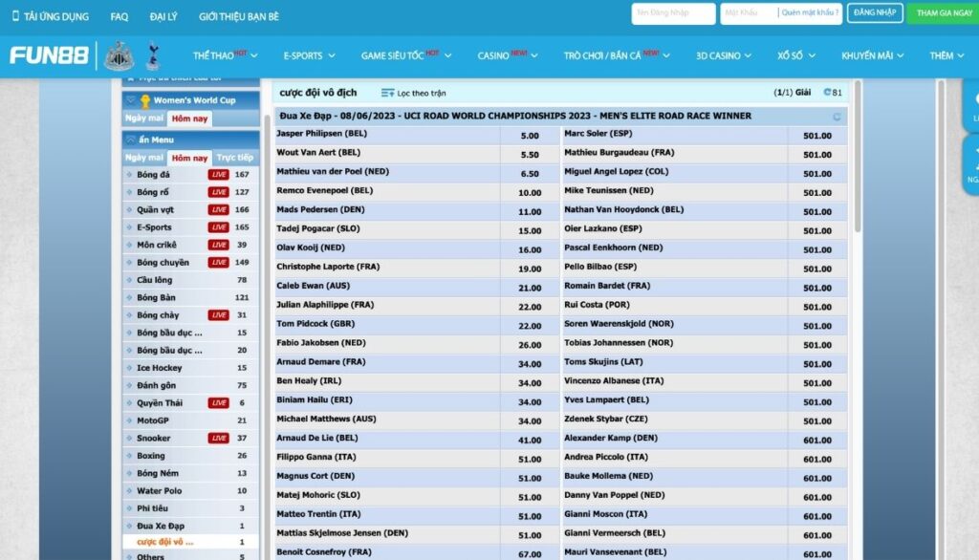Click the LIVE badge next to Quần vợt
979x560 pixels.
point(218,210)
